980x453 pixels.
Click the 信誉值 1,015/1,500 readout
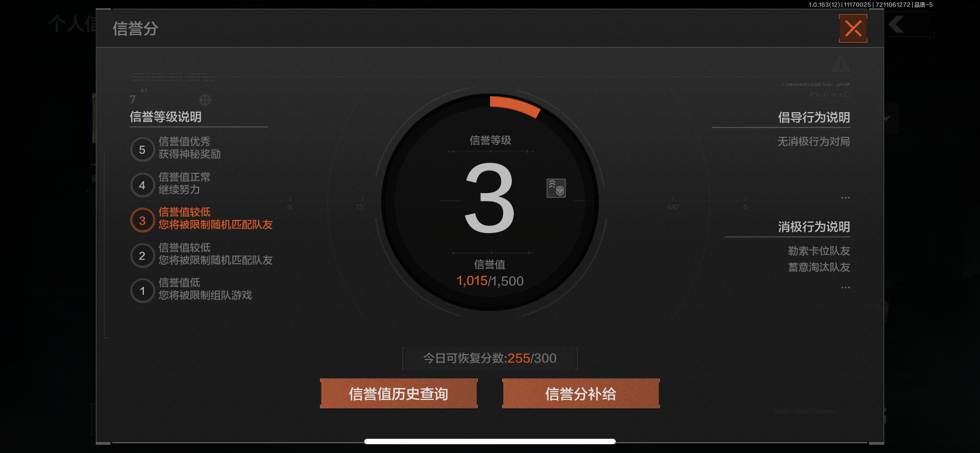click(x=490, y=281)
